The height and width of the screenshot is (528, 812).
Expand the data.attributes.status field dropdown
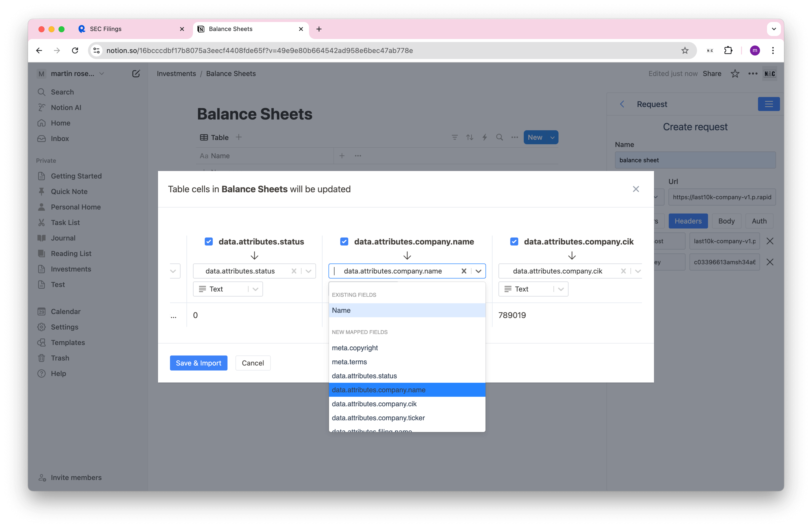pyautogui.click(x=308, y=271)
